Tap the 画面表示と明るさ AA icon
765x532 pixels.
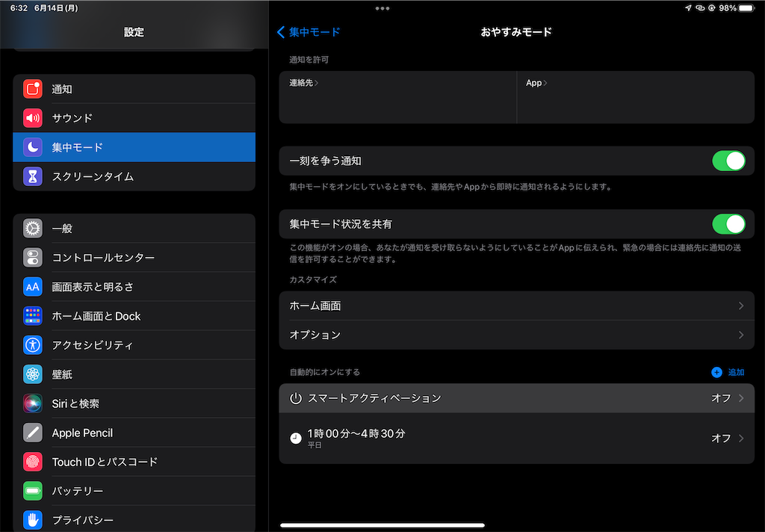coord(33,287)
